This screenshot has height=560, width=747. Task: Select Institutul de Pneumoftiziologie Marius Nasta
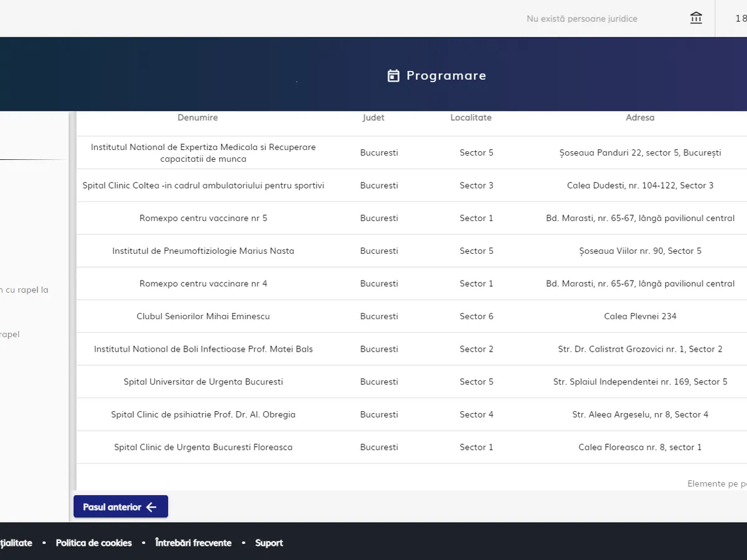tap(204, 251)
